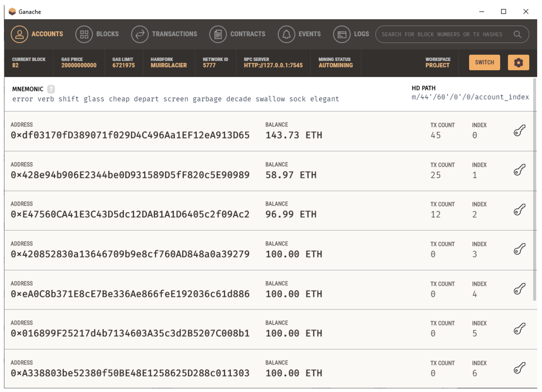Click the accounts list vertical scrollbar
The height and width of the screenshot is (392, 542).
(534, 189)
